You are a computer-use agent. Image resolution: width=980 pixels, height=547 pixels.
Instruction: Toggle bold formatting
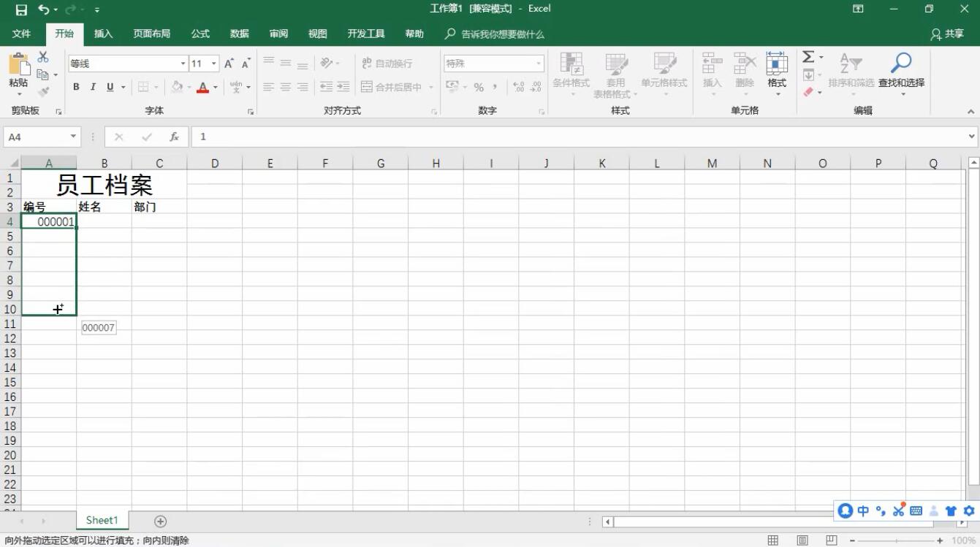(76, 87)
